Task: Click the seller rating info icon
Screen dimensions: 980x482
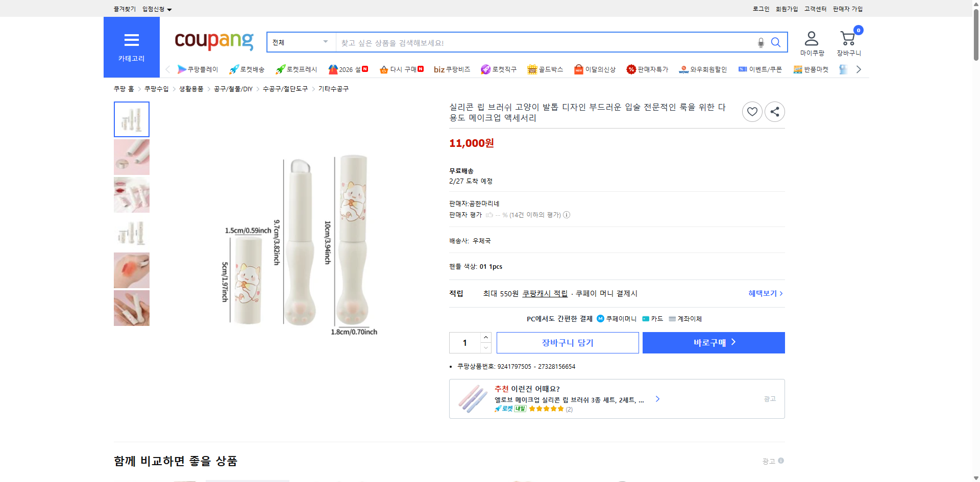Action: (567, 215)
